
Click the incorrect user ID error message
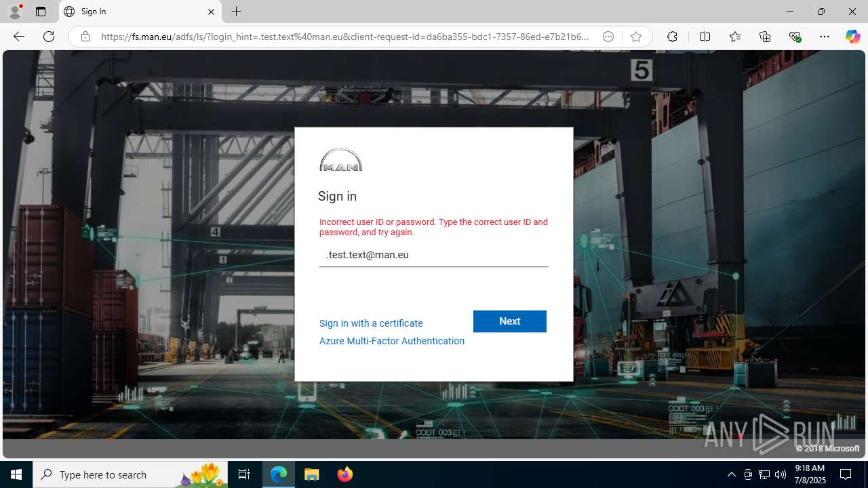point(434,227)
